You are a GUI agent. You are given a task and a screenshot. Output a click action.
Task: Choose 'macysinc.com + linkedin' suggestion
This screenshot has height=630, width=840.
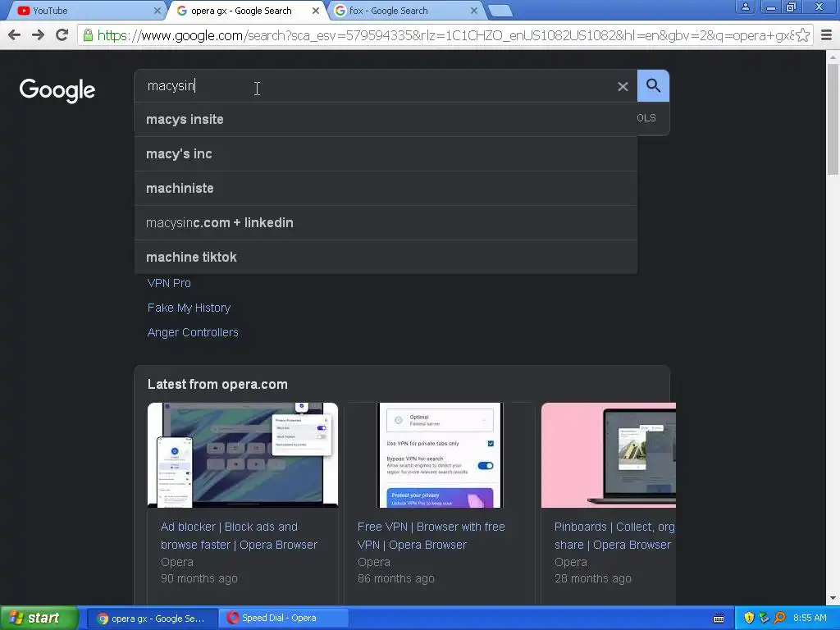386,222
